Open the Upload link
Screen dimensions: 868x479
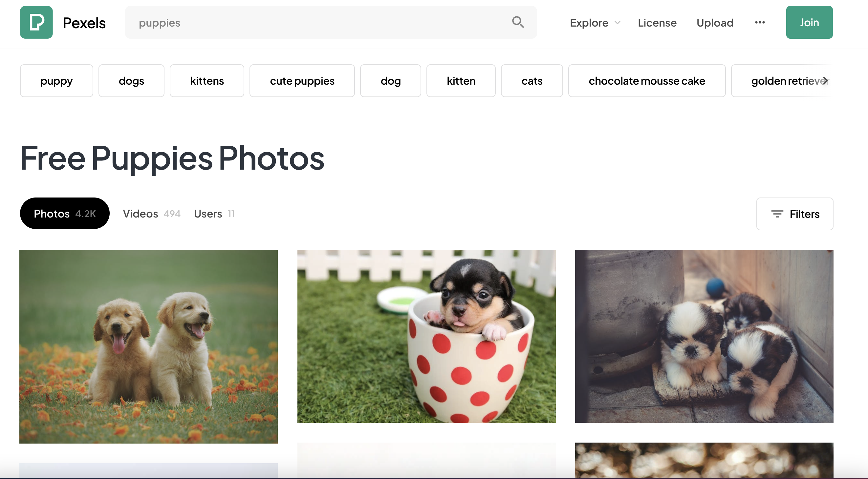coord(715,23)
